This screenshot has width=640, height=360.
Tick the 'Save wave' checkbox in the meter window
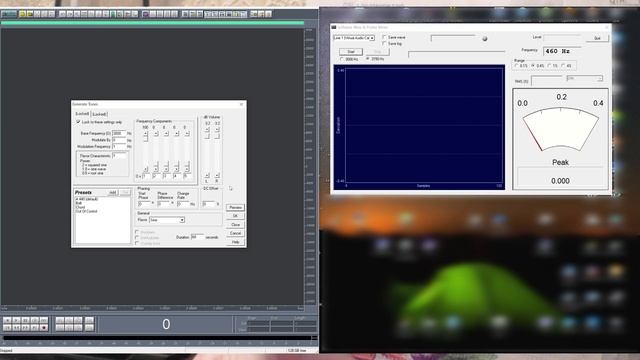coord(384,37)
